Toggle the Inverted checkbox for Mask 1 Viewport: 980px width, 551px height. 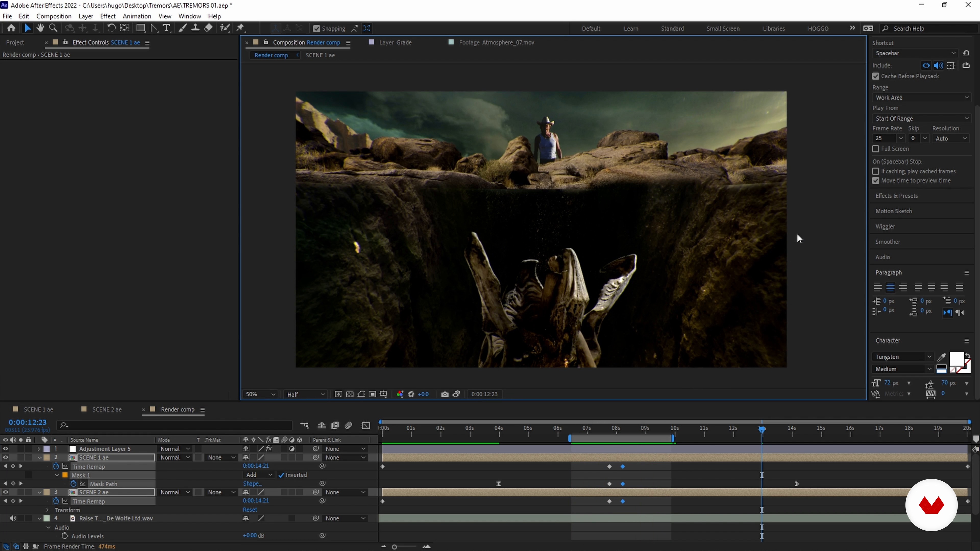click(x=281, y=475)
